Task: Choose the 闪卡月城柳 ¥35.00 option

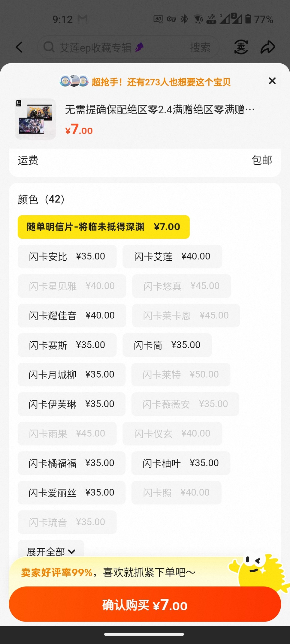Action: 71,375
